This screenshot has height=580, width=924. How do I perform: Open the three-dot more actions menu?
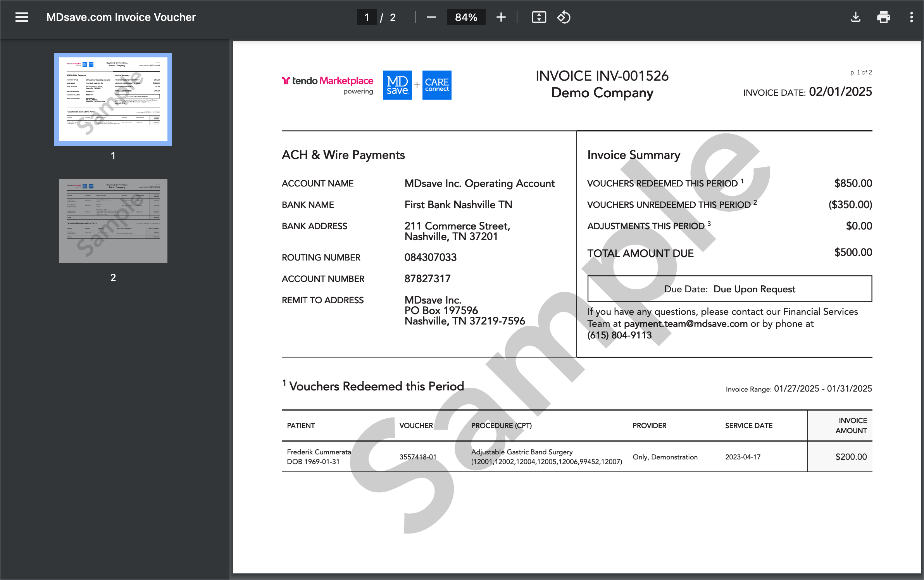tap(911, 17)
